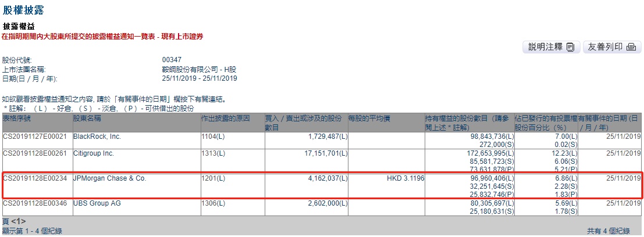Click shares figure 2,602,000(L)
Screen dimensions: 644x237
[x=326, y=203]
